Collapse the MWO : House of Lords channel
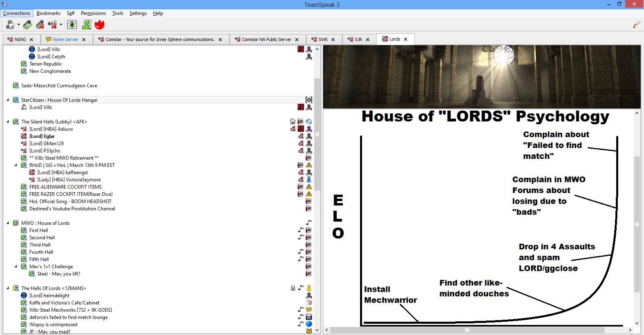Image resolution: width=644 pixels, height=335 pixels. 8,223
